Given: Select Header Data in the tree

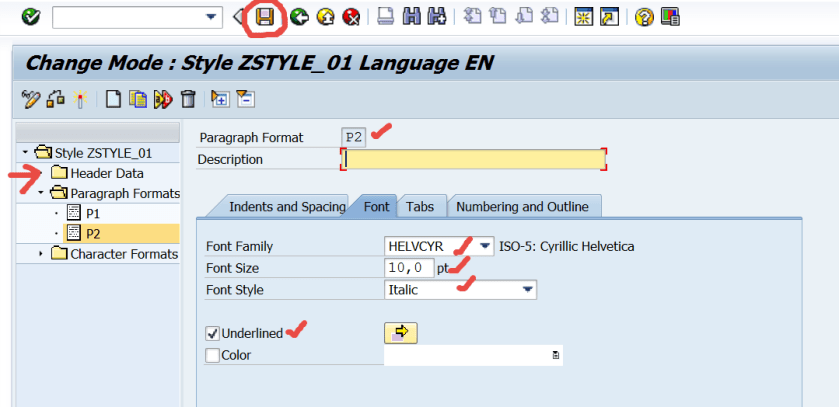Looking at the screenshot, I should (x=107, y=173).
